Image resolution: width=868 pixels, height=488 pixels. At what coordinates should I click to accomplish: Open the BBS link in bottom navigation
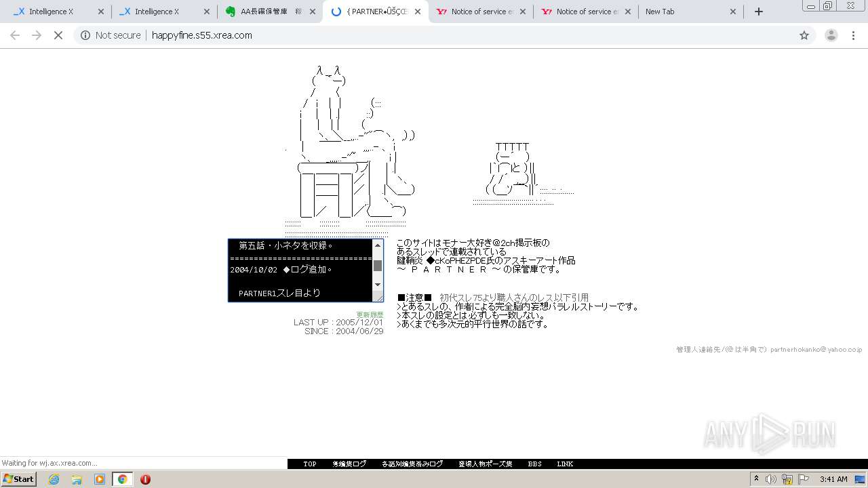(535, 464)
